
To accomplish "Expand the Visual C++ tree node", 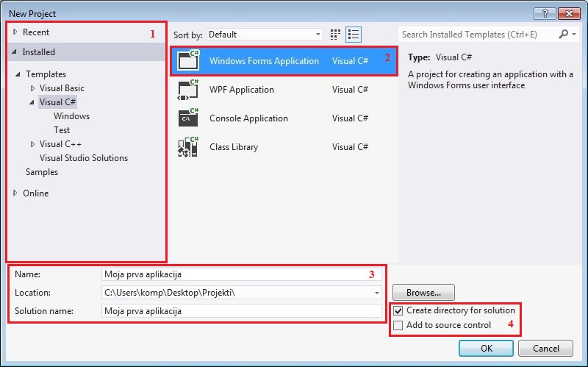I will point(32,144).
